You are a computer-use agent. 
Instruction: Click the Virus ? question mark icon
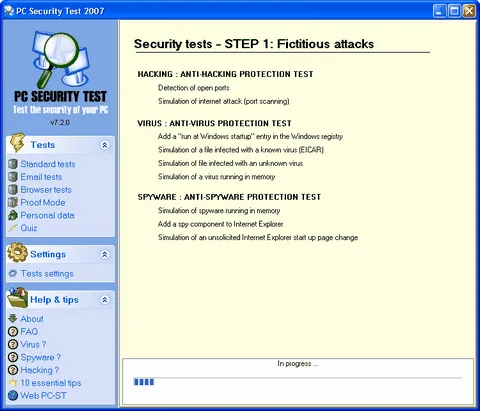click(x=13, y=344)
